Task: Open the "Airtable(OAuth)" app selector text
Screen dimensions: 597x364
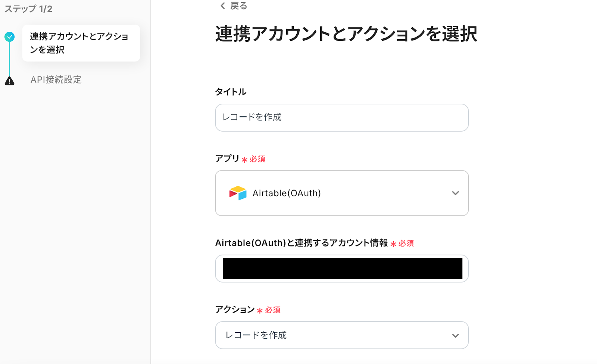Action: point(287,193)
